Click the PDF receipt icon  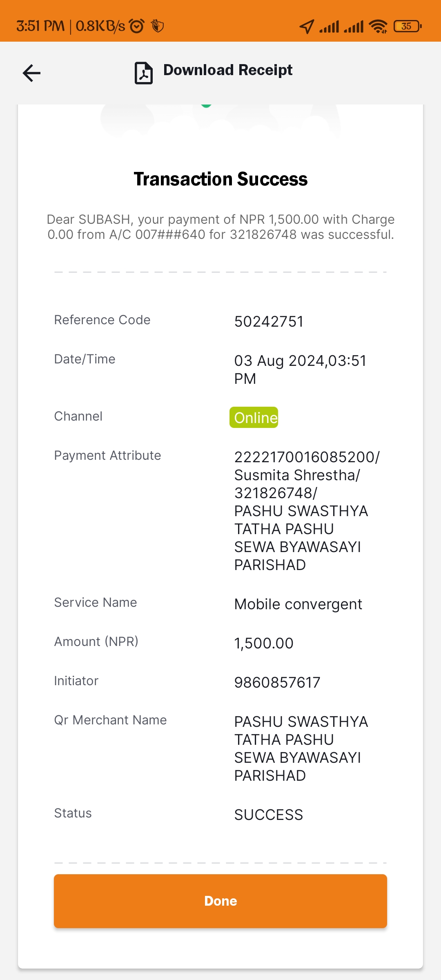tap(144, 73)
